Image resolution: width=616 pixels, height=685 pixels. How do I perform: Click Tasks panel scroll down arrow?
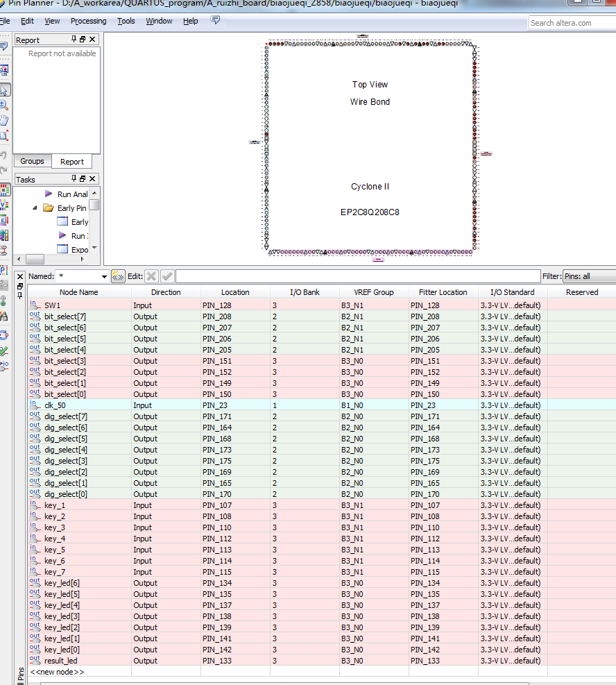pos(94,248)
